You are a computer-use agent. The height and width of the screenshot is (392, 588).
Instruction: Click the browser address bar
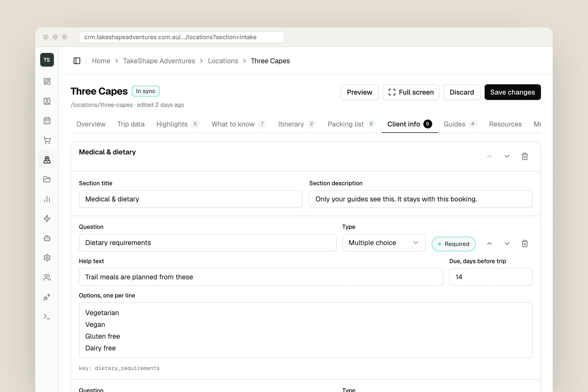pyautogui.click(x=182, y=37)
